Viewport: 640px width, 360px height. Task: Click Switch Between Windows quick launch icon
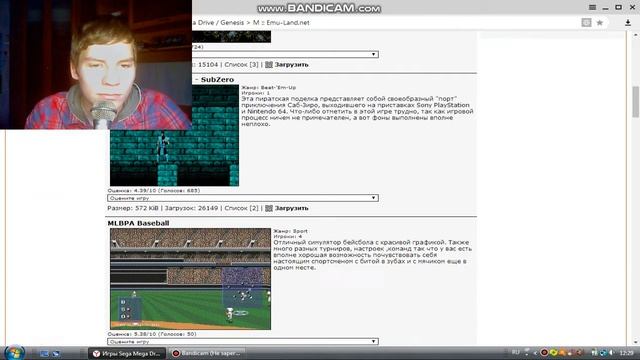56,353
